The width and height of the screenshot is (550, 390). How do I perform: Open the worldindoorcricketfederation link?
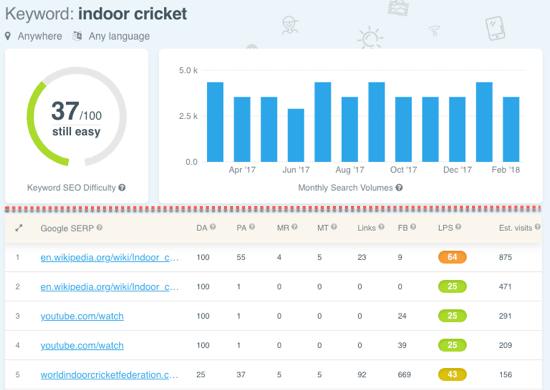tap(109, 375)
